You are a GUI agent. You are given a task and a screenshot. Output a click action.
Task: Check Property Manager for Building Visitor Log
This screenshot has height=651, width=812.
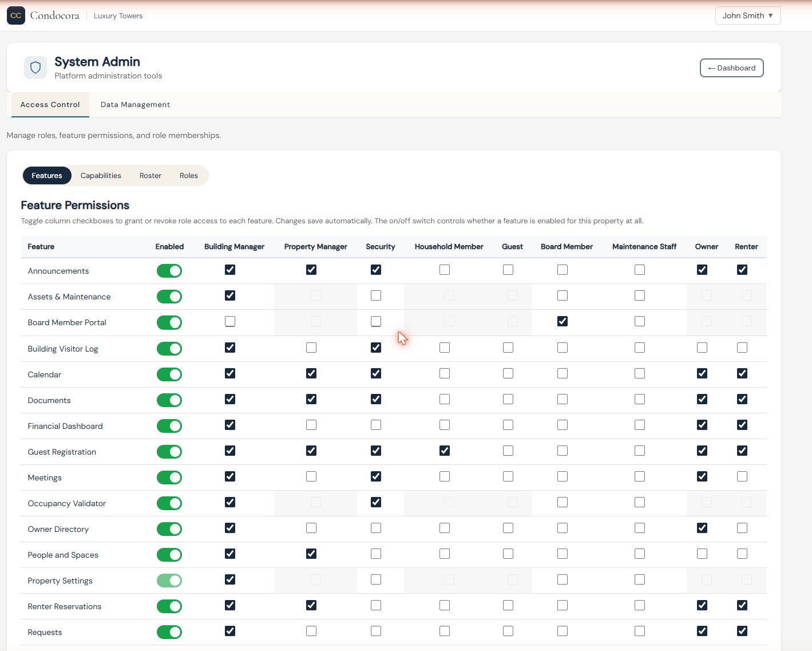311,348
